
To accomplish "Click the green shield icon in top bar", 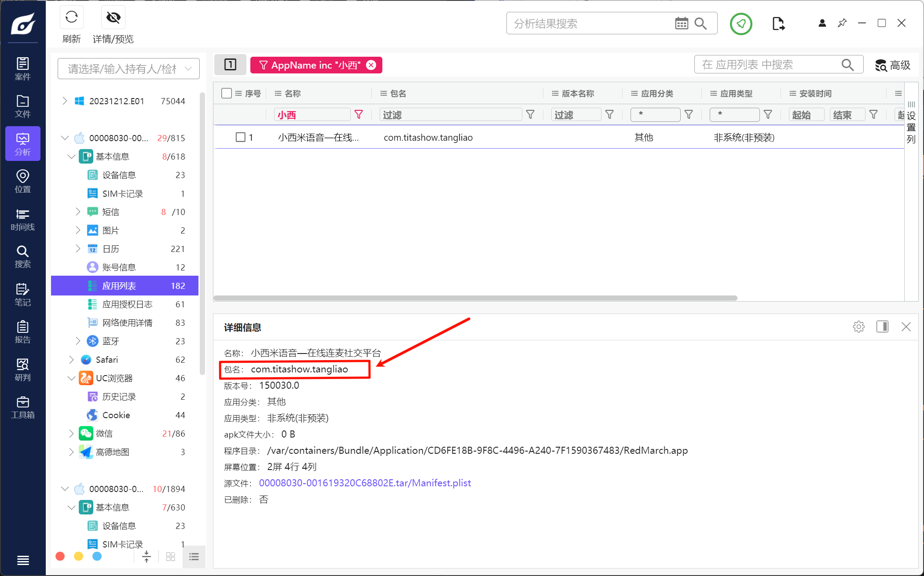I will [x=741, y=24].
